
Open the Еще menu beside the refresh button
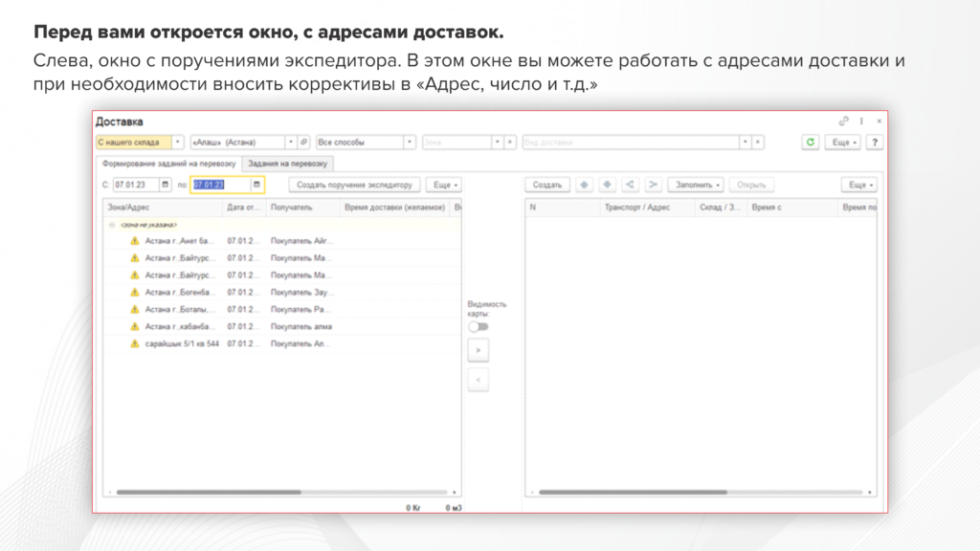[x=843, y=143]
